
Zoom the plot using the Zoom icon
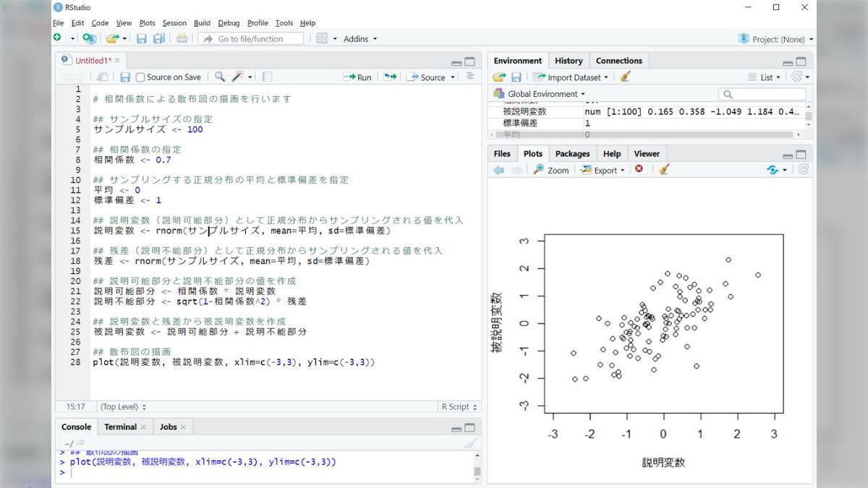pyautogui.click(x=550, y=170)
